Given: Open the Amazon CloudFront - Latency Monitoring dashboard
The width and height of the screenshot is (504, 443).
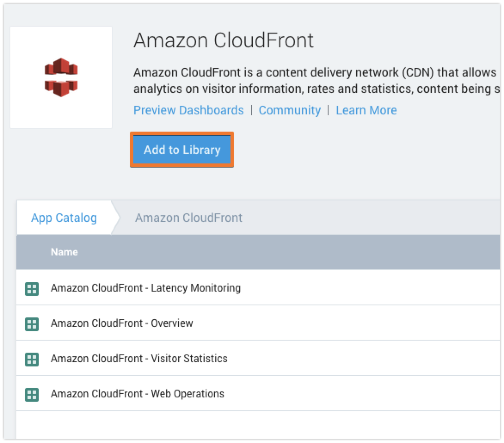Looking at the screenshot, I should [146, 288].
